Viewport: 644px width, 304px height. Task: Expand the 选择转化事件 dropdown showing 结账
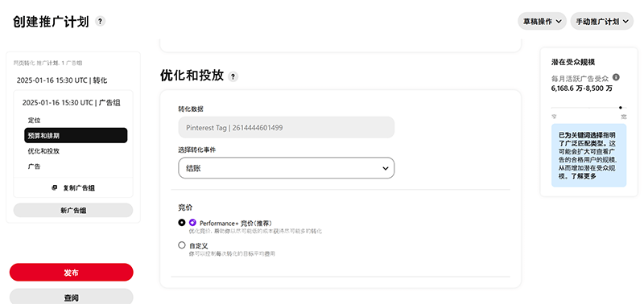[x=287, y=168]
